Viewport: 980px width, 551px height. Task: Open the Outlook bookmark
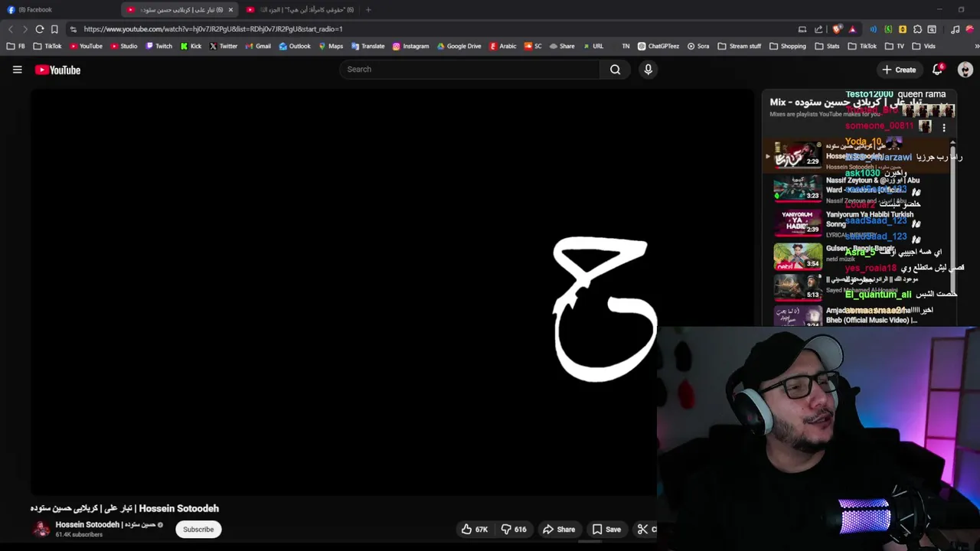point(295,46)
